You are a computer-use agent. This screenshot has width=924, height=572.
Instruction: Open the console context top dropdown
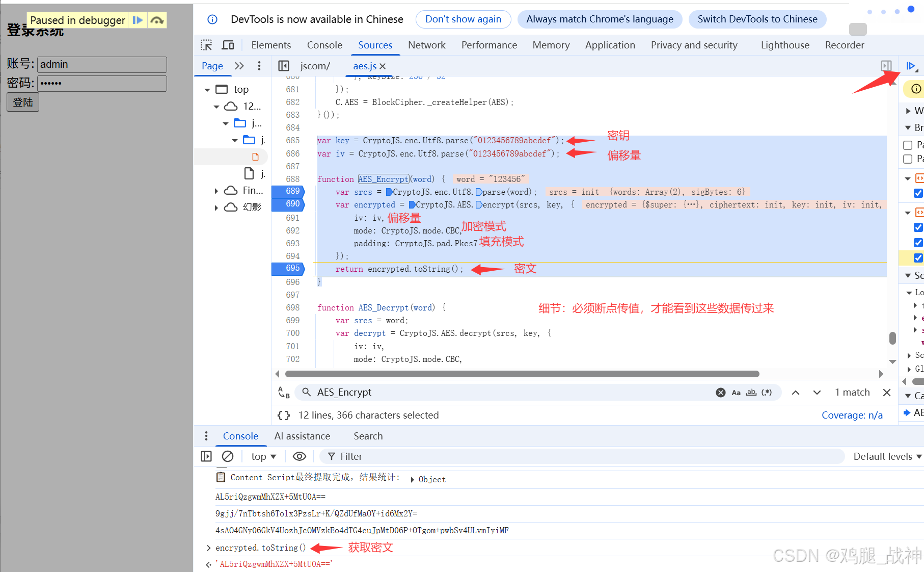click(x=263, y=456)
